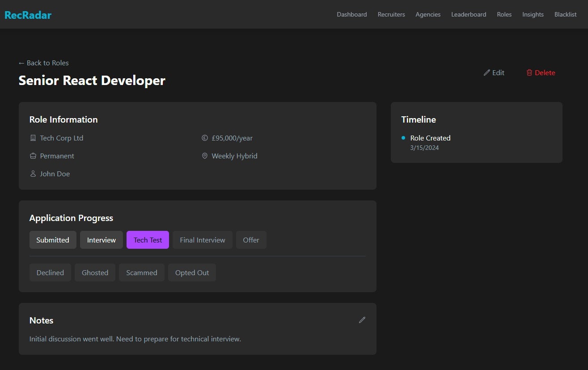Edit notes using the pencil icon
The width and height of the screenshot is (588, 370).
(362, 320)
